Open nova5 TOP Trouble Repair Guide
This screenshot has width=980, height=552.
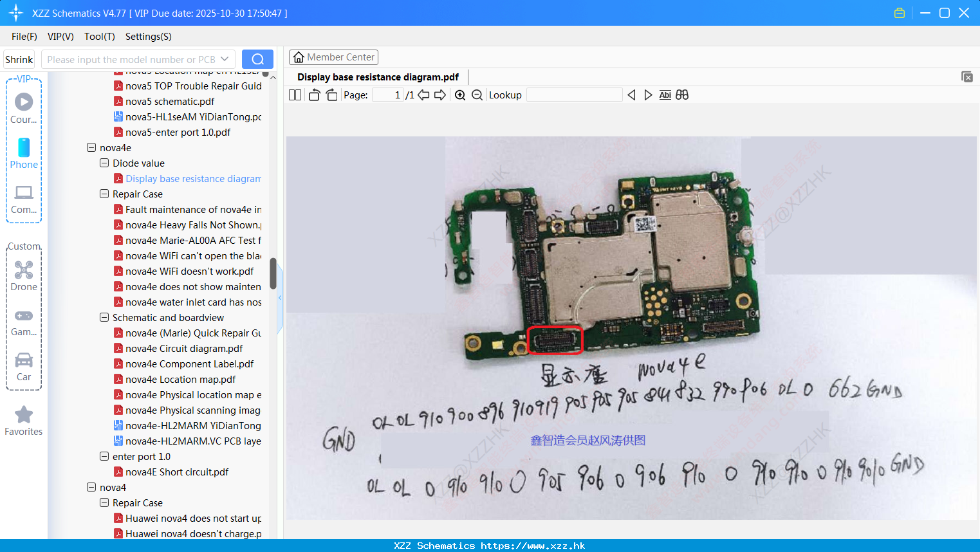(x=193, y=86)
